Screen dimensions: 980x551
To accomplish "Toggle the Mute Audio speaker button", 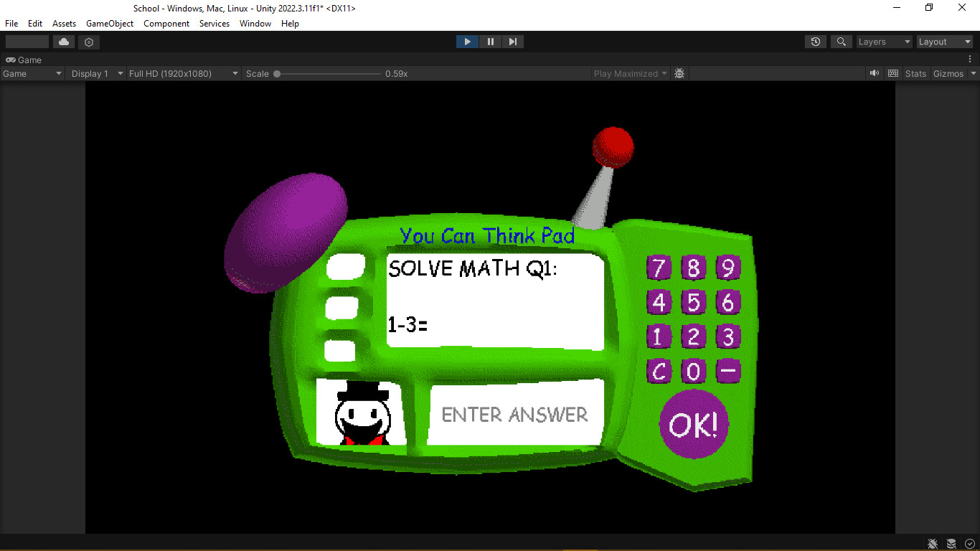I will (x=874, y=73).
